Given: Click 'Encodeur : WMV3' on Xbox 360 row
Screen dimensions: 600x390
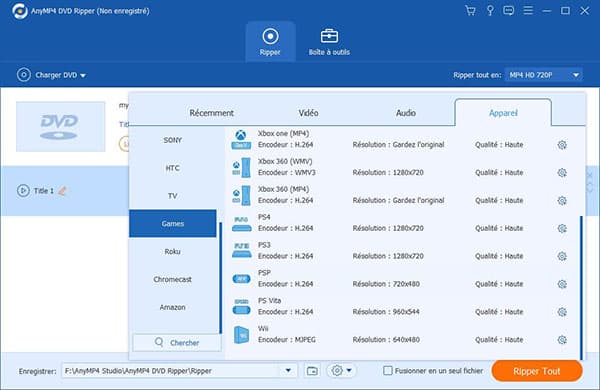Looking at the screenshot, I should 287,173.
